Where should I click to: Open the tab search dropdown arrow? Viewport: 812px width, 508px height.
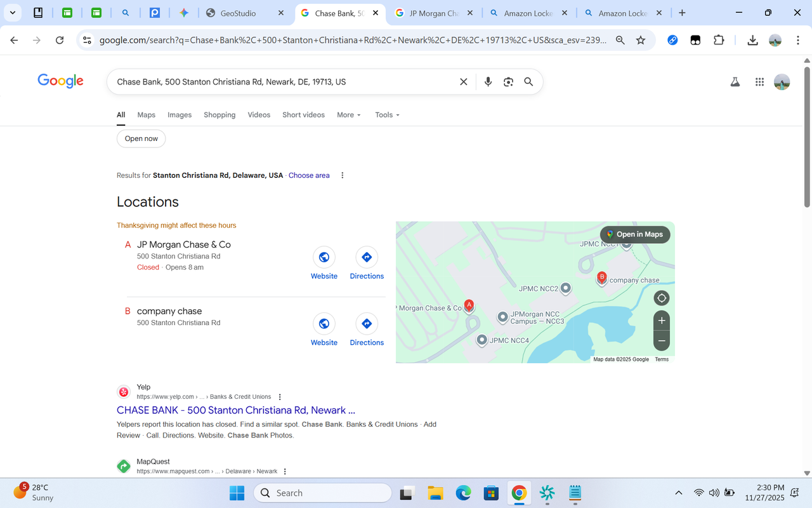[12, 13]
